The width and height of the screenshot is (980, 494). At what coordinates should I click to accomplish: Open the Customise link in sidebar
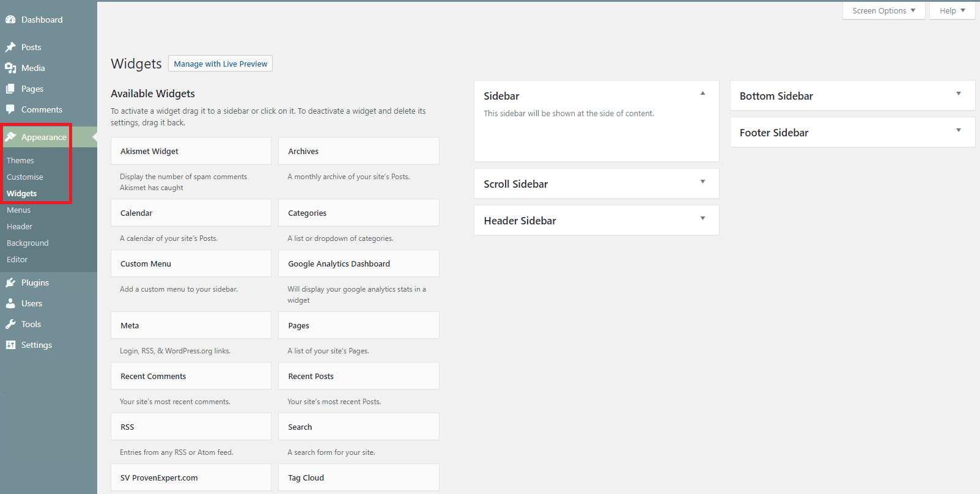click(25, 177)
